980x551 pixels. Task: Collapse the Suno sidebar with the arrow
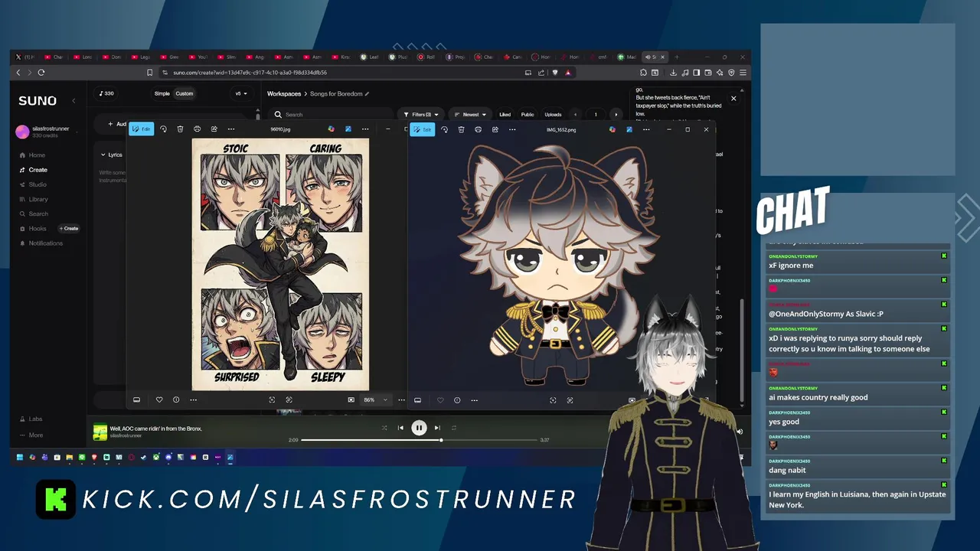click(73, 100)
